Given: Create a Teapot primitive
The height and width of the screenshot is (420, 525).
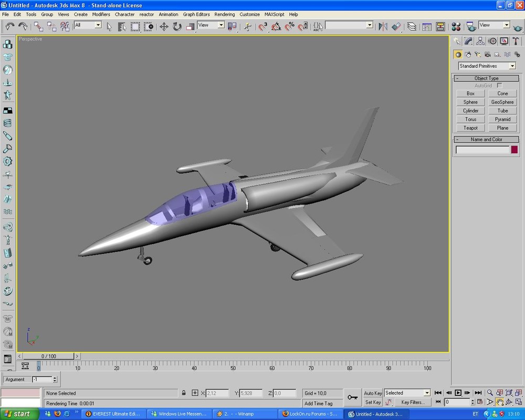Looking at the screenshot, I should tap(470, 128).
